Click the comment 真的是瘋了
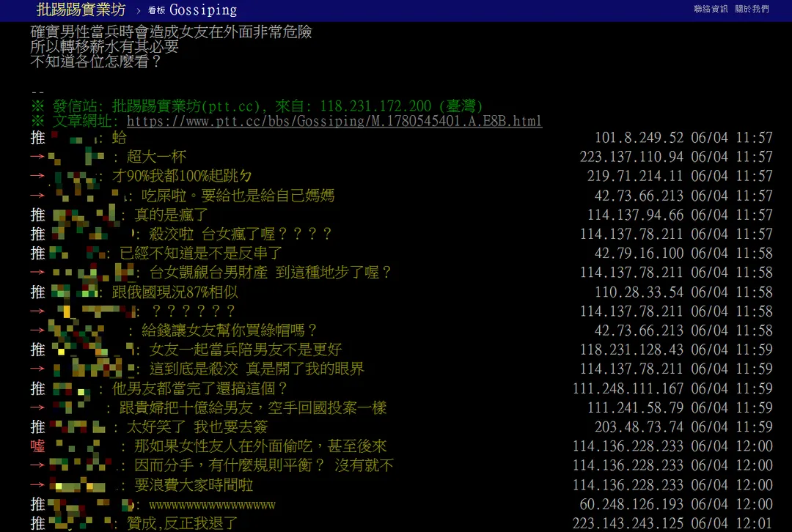The image size is (792, 532). coord(171,215)
